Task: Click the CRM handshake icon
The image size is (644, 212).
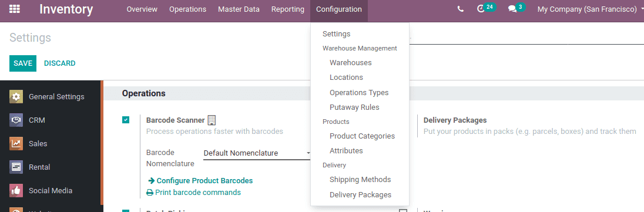Action: pos(16,120)
